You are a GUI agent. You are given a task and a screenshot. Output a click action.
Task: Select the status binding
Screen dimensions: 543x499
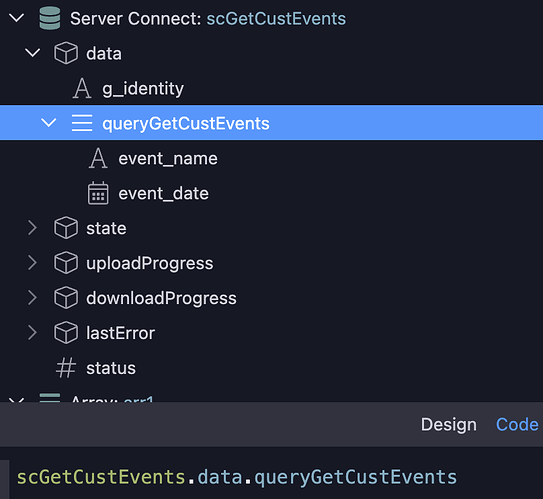[x=111, y=368]
